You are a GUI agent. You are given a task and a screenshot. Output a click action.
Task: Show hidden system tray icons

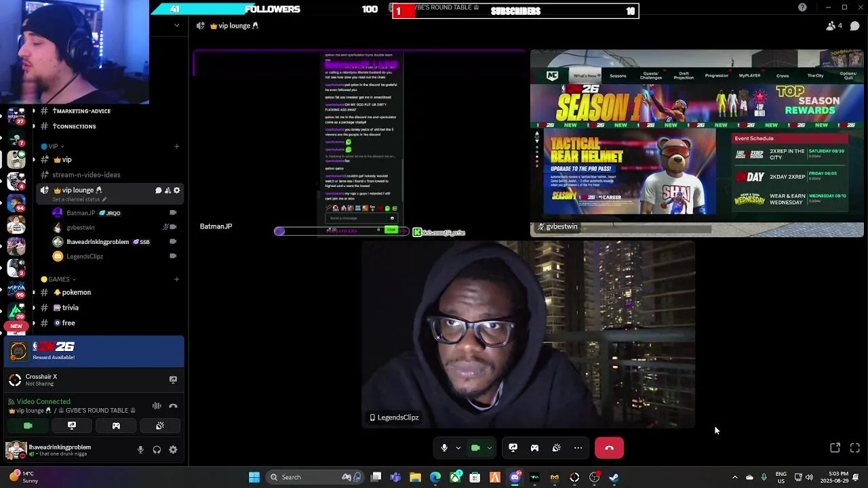pos(734,477)
